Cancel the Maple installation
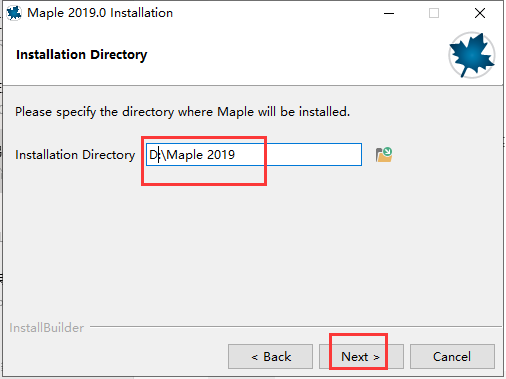This screenshot has width=506, height=379. (x=452, y=357)
